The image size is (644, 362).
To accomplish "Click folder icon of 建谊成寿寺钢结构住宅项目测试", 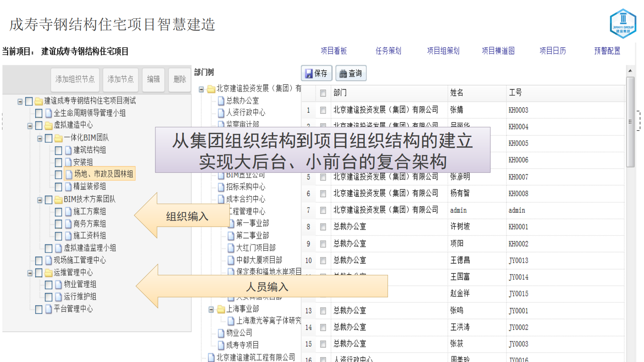I will point(39,101).
